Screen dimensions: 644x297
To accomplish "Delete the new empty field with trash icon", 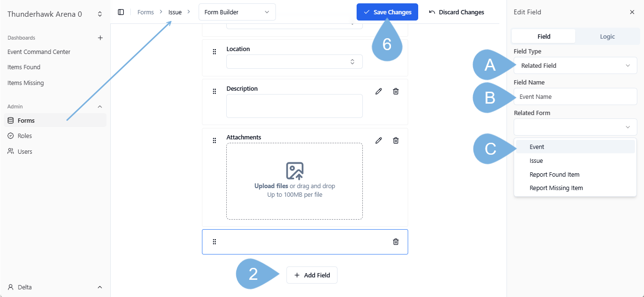I will click(x=396, y=242).
